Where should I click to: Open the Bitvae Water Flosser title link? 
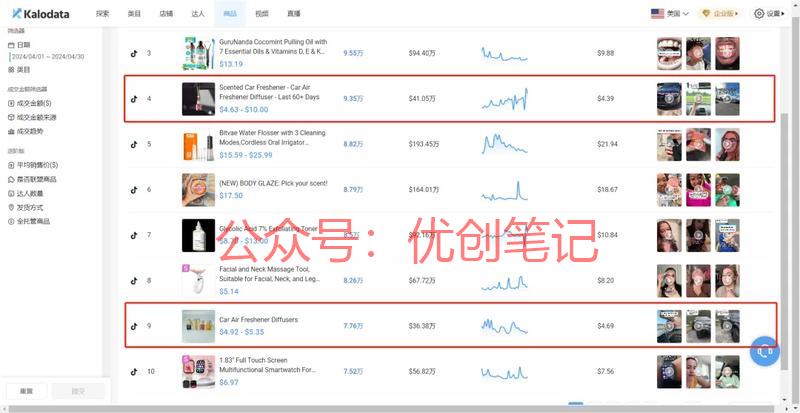point(272,137)
